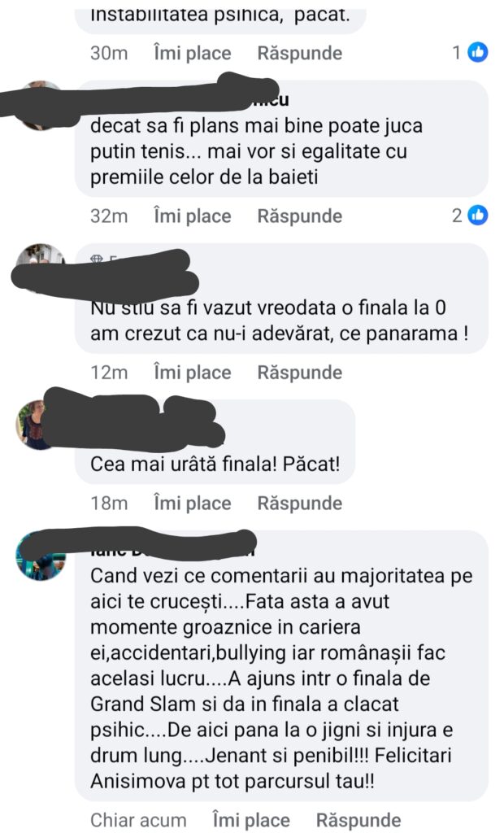Screen dimensions: 504x833
Task: Click the like reaction icon on 32m comment
Action: 478,215
